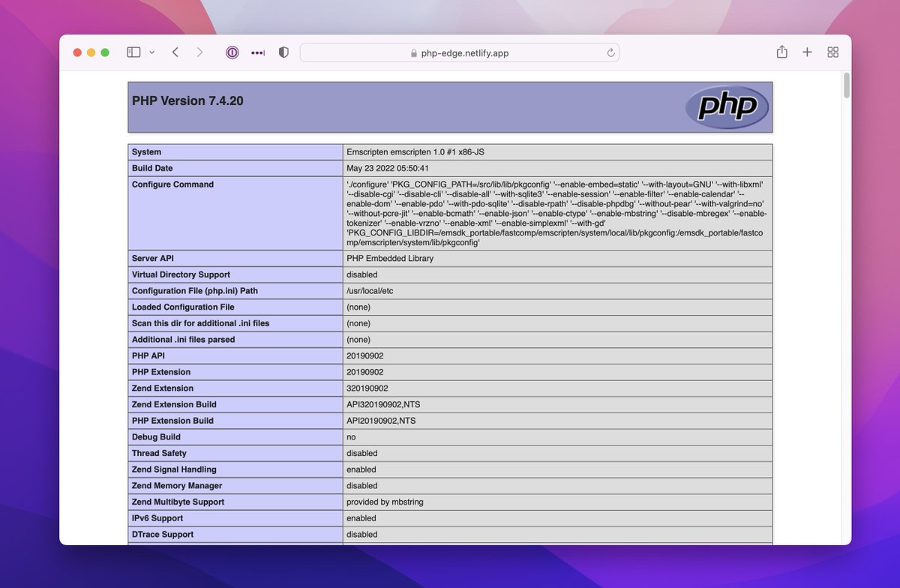Select 'Configuration File (php.ini) Path' label

[x=195, y=291]
